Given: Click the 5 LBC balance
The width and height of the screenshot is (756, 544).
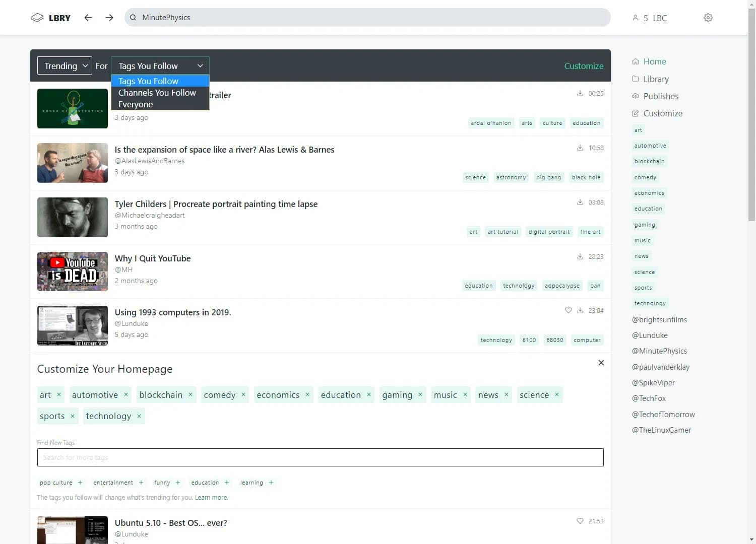Looking at the screenshot, I should 655,18.
